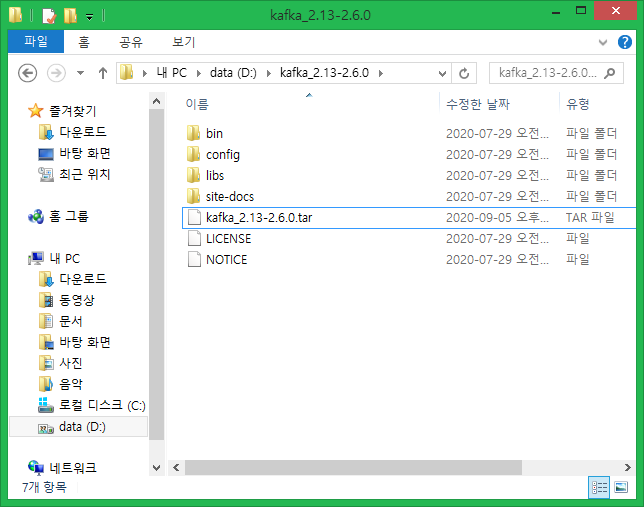The width and height of the screenshot is (644, 507).
Task: Click the folder icon in the address bar
Action: coord(127,73)
